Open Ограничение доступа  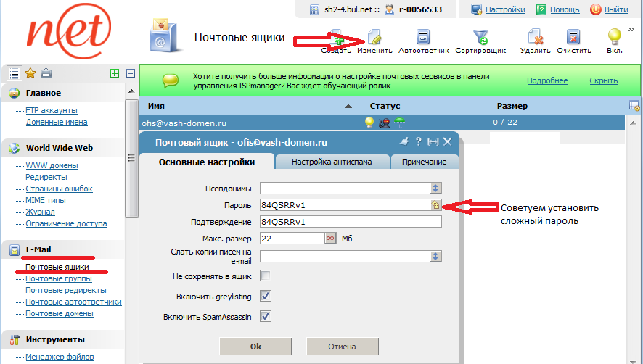[x=66, y=223]
